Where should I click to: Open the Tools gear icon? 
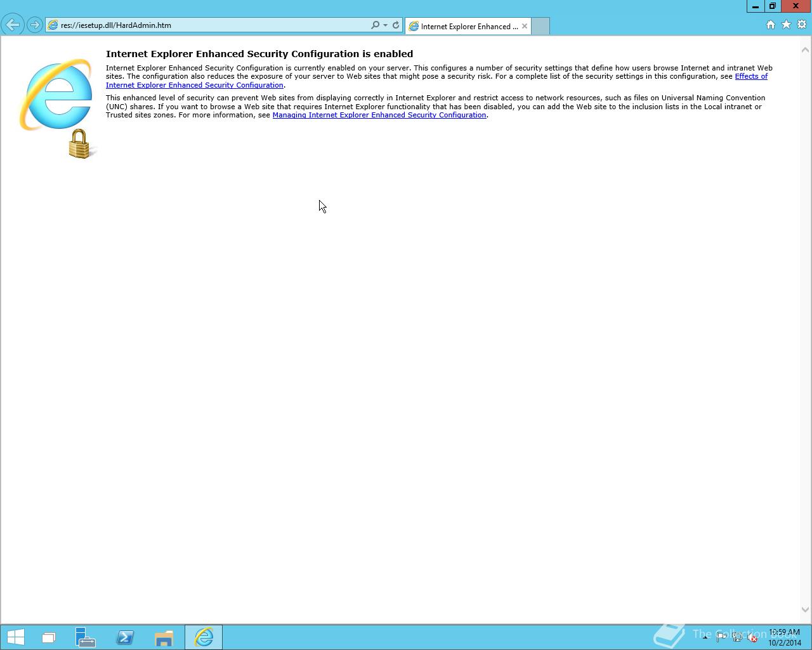click(x=802, y=25)
